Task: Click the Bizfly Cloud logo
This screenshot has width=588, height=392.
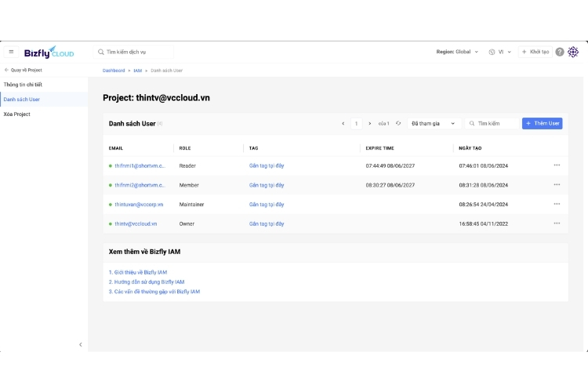Action: pos(49,52)
